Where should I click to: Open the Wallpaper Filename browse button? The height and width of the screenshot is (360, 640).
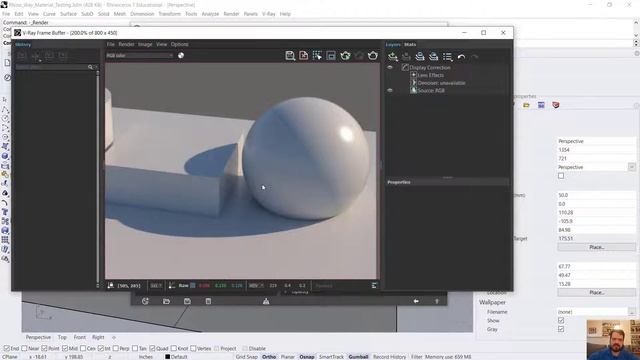[x=632, y=312]
